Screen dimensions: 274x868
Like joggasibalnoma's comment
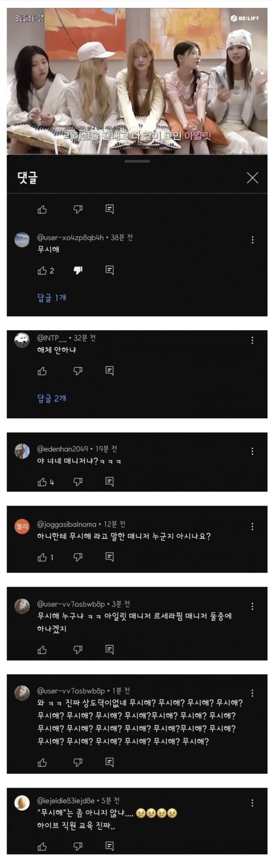click(x=42, y=557)
